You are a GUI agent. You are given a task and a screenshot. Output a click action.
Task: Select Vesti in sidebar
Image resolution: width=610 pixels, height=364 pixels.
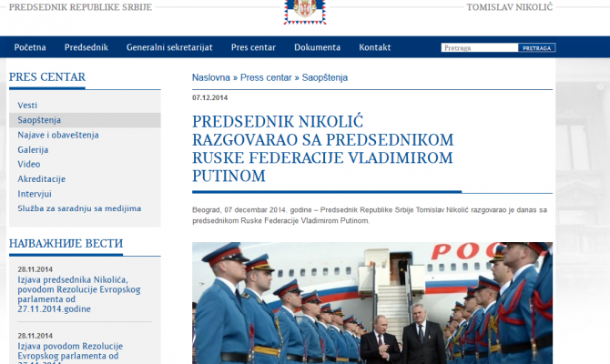click(27, 106)
